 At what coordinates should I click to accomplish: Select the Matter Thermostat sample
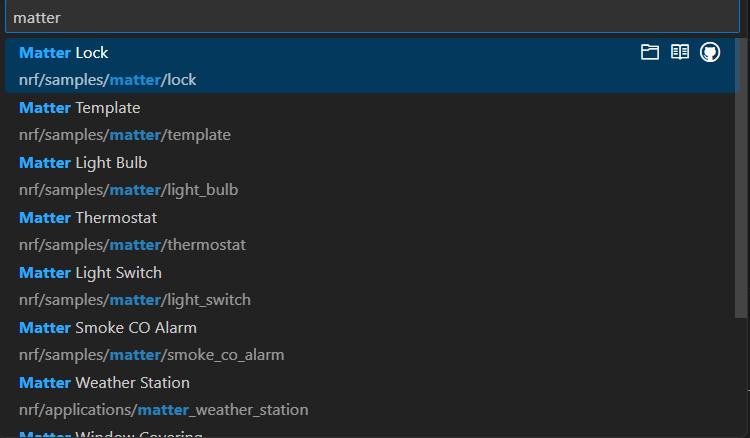tap(88, 218)
